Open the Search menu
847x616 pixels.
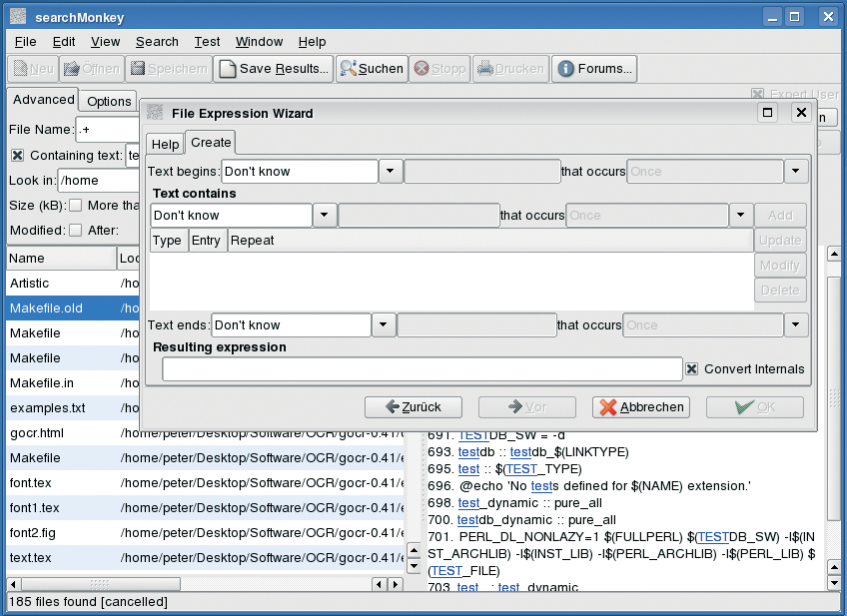click(x=157, y=42)
